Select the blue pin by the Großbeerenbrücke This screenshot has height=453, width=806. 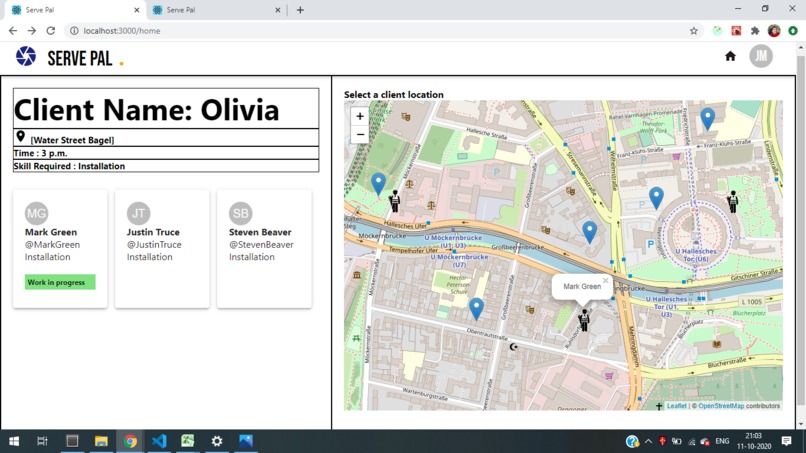point(590,232)
